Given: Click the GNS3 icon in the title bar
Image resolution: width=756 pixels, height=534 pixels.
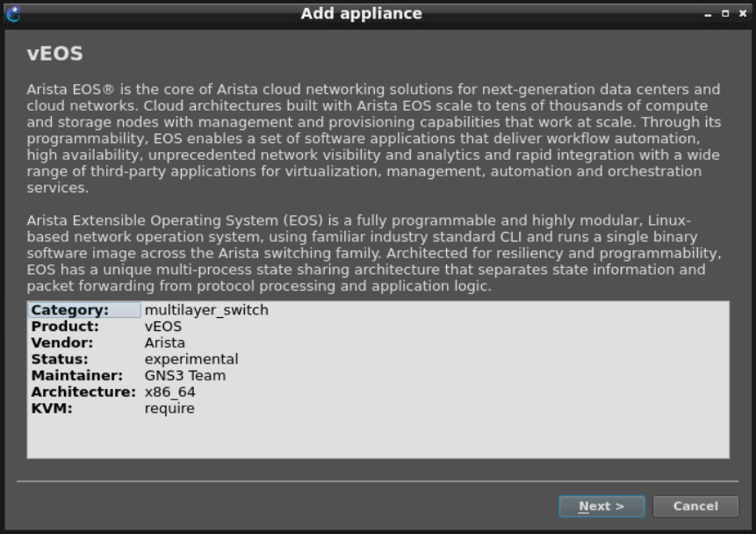Looking at the screenshot, I should [x=12, y=14].
